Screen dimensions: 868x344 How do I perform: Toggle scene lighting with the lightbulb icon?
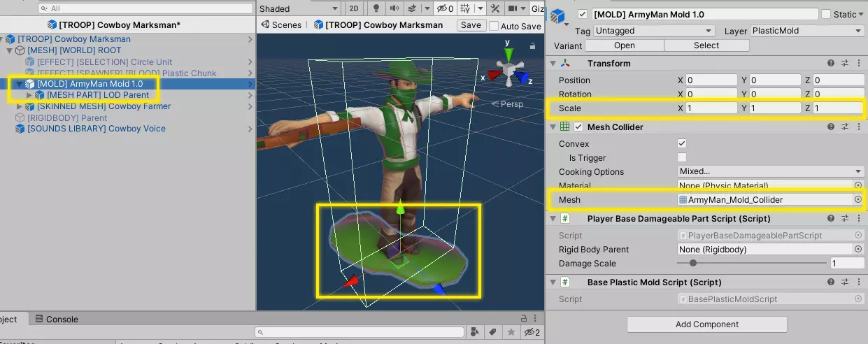(376, 8)
